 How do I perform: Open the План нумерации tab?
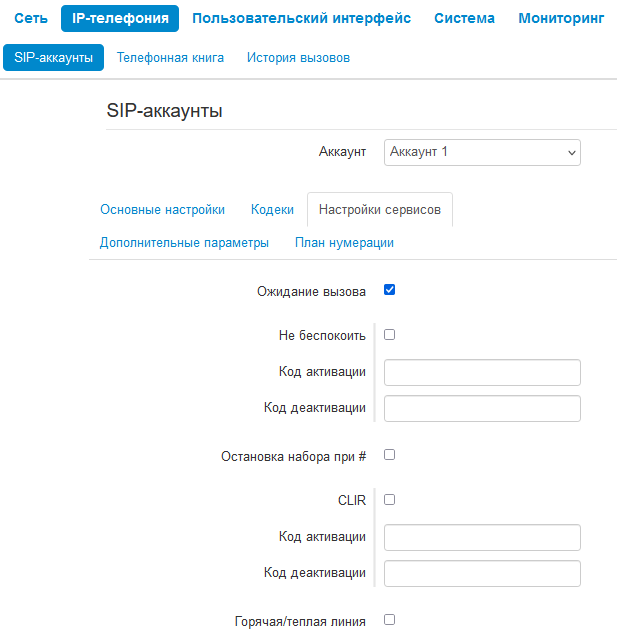(x=344, y=242)
